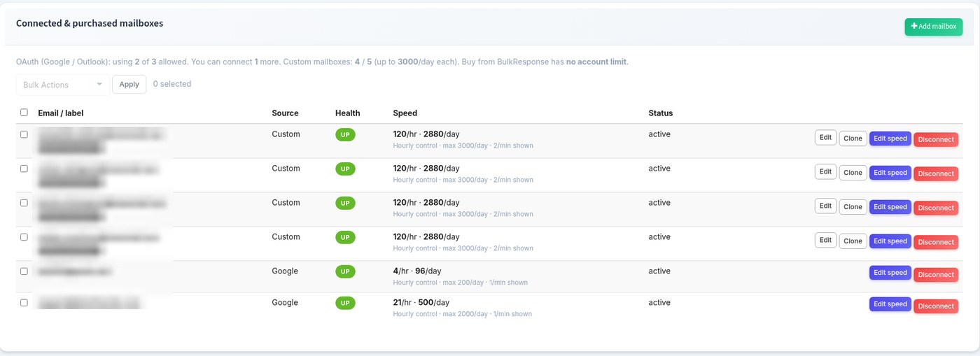Click the "Source" column header

(285, 113)
